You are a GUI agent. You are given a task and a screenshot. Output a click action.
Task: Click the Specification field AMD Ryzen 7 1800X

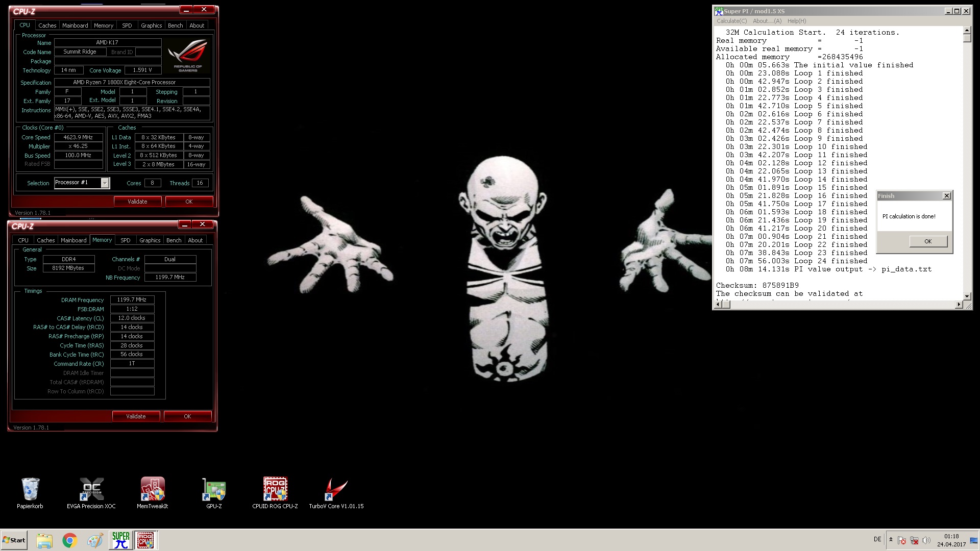(x=132, y=82)
